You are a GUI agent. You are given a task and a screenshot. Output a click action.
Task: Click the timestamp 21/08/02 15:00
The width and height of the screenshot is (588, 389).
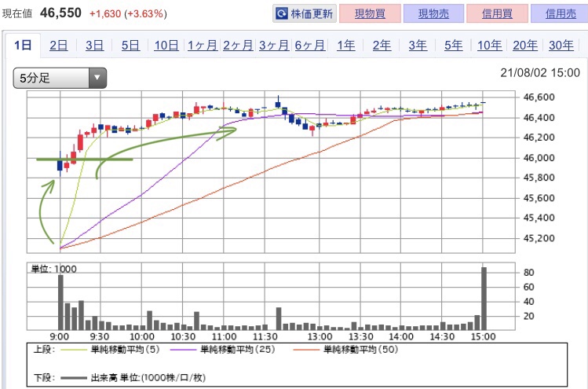pyautogui.click(x=540, y=72)
